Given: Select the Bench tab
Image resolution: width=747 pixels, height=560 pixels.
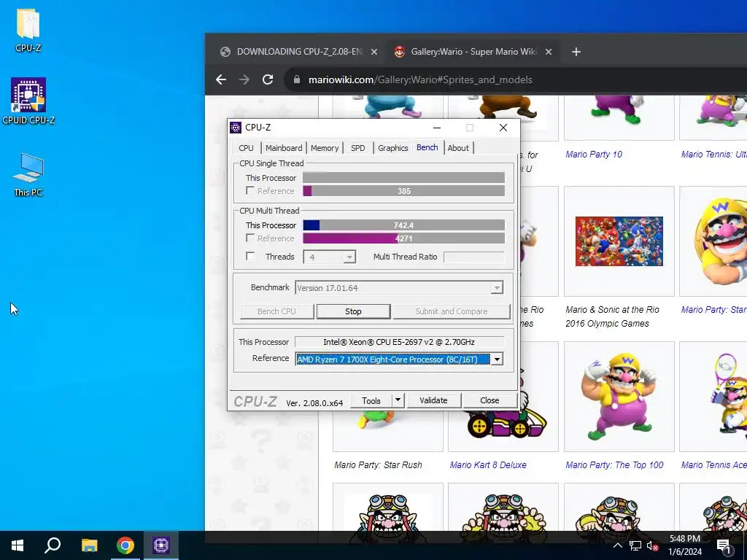Looking at the screenshot, I should pos(427,147).
